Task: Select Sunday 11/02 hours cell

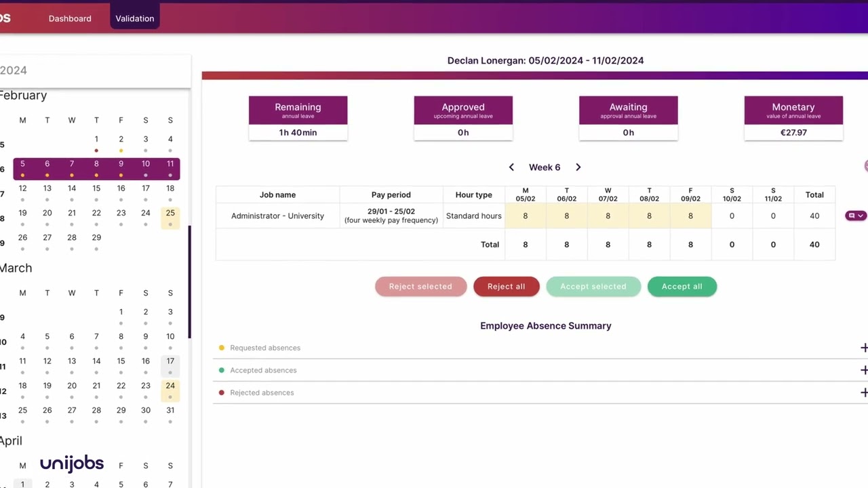Action: click(x=773, y=216)
